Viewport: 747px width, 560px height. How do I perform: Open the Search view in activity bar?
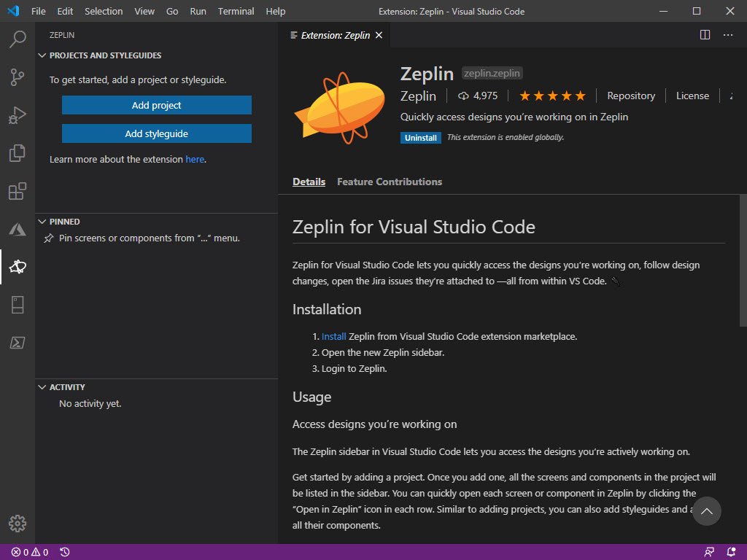[18, 39]
